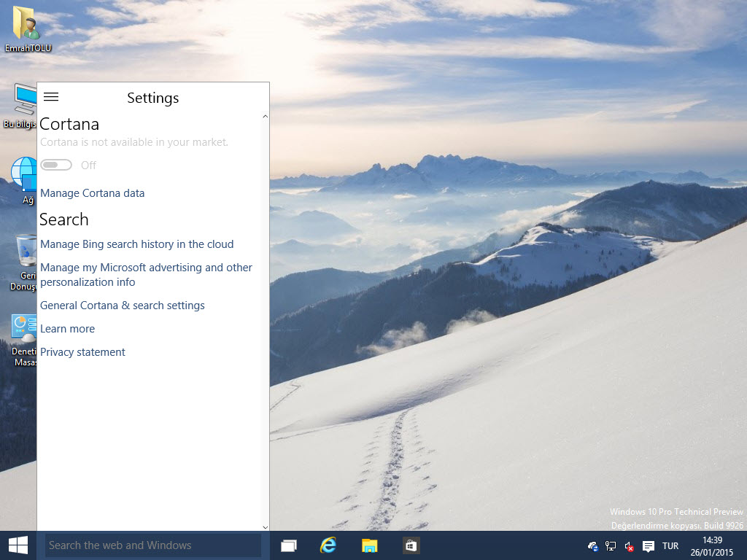Click the Settings title text

pos(153,98)
